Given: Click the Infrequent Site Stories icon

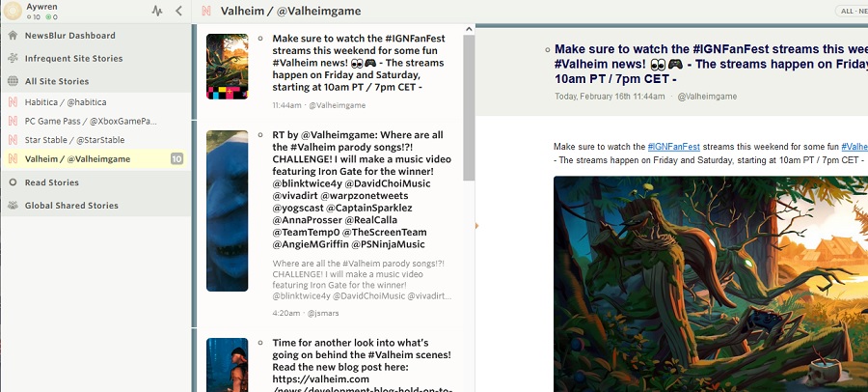Looking at the screenshot, I should [13, 58].
